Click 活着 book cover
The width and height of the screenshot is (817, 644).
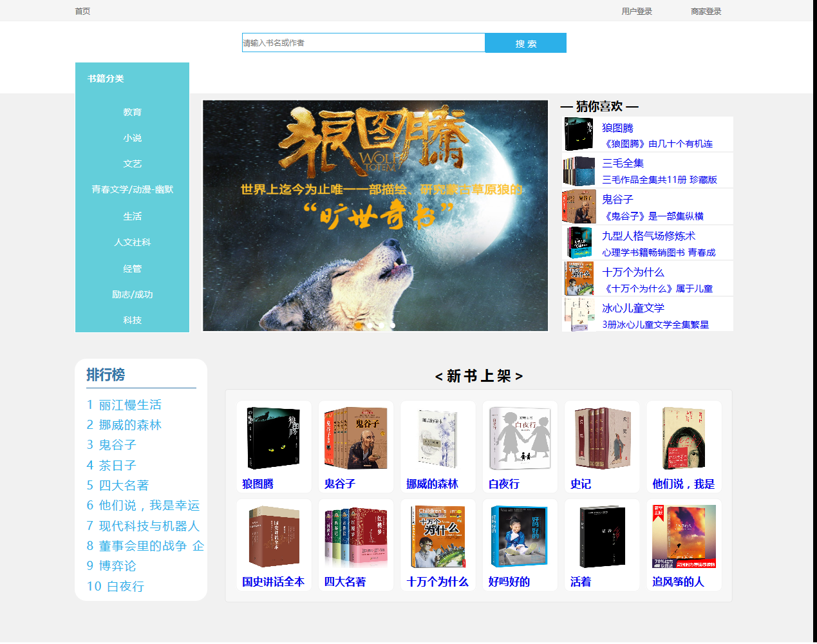[602, 536]
